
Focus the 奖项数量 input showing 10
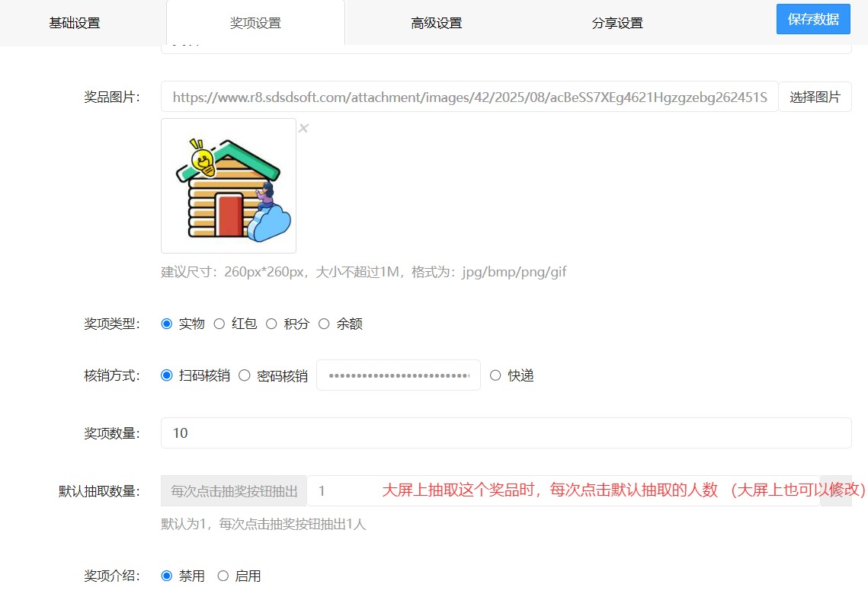tap(505, 433)
